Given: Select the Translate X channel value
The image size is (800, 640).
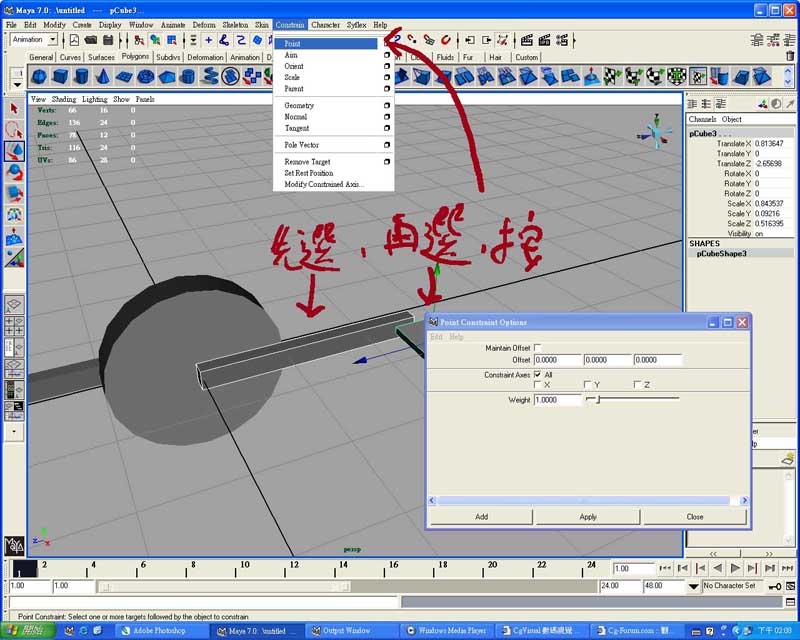Looking at the screenshot, I should [773, 143].
